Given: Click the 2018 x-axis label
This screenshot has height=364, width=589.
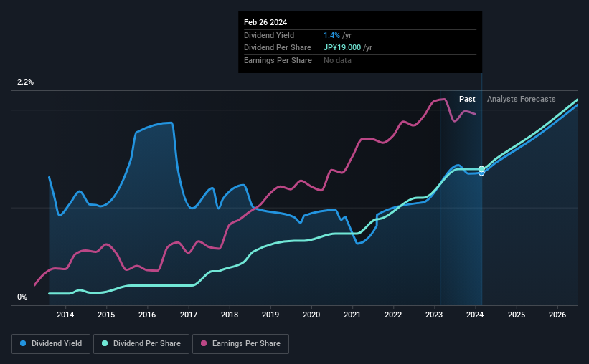Looking at the screenshot, I should pyautogui.click(x=230, y=315).
